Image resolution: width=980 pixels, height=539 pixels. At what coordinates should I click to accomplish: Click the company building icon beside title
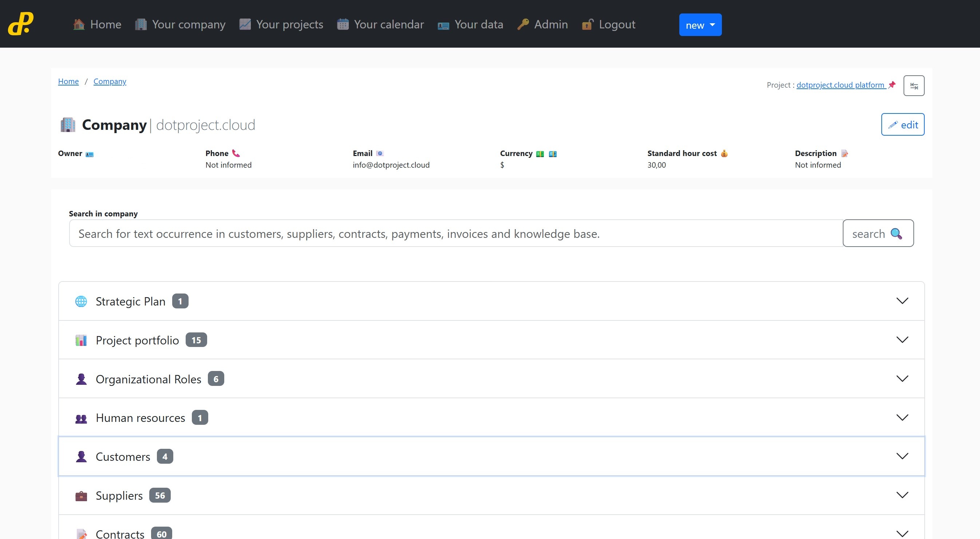[68, 125]
